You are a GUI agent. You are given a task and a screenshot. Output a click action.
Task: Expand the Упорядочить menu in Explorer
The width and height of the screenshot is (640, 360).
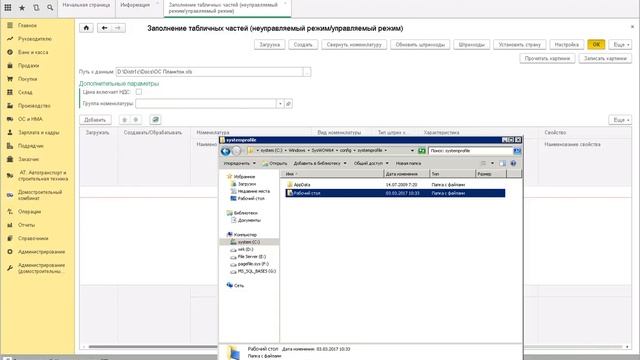click(x=239, y=163)
